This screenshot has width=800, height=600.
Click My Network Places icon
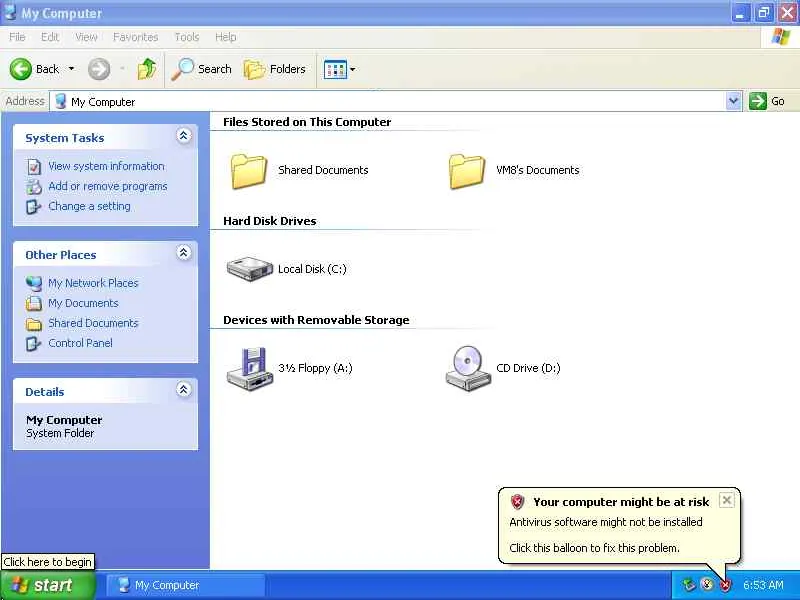(34, 283)
